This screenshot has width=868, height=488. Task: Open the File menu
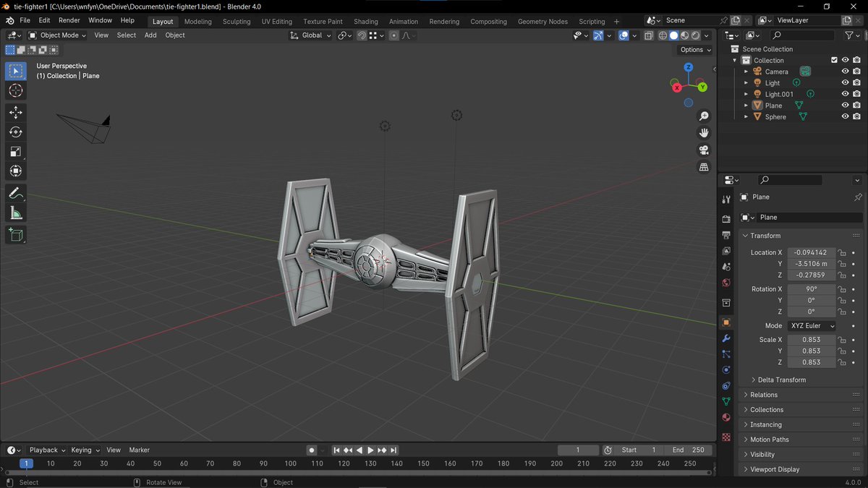click(x=25, y=20)
